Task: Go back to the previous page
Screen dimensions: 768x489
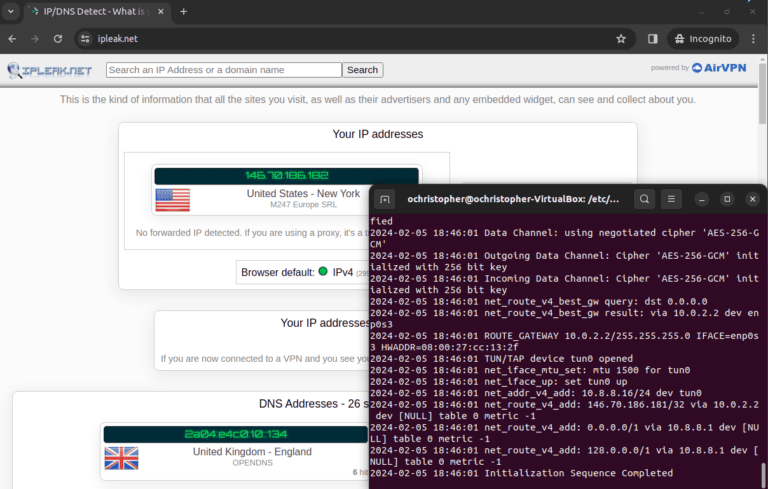Action: click(x=11, y=39)
